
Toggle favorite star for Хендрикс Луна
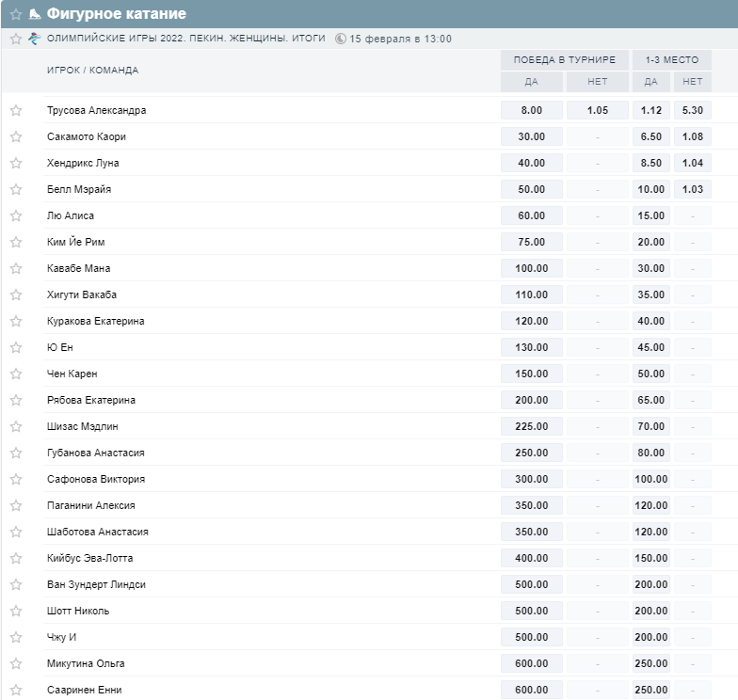click(16, 163)
